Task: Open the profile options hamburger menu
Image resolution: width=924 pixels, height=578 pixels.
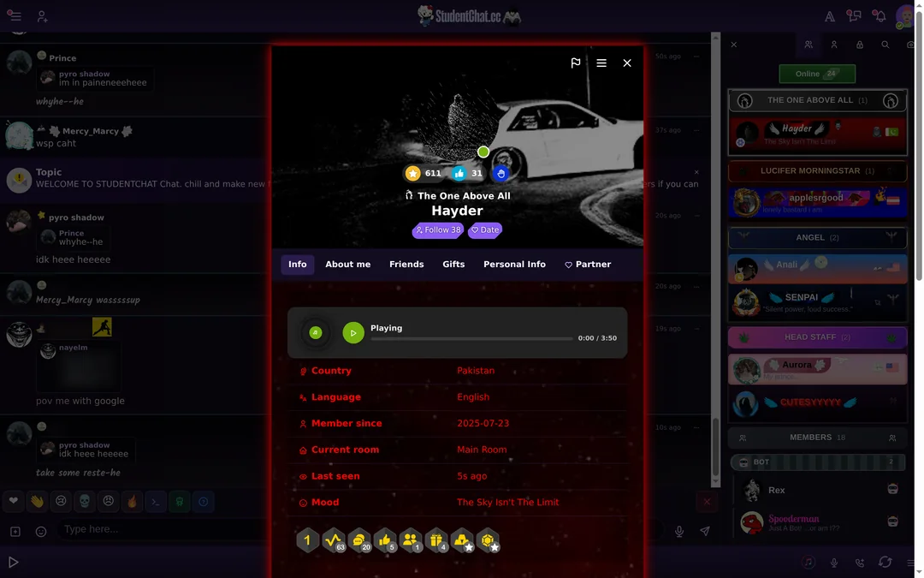Action: click(601, 63)
